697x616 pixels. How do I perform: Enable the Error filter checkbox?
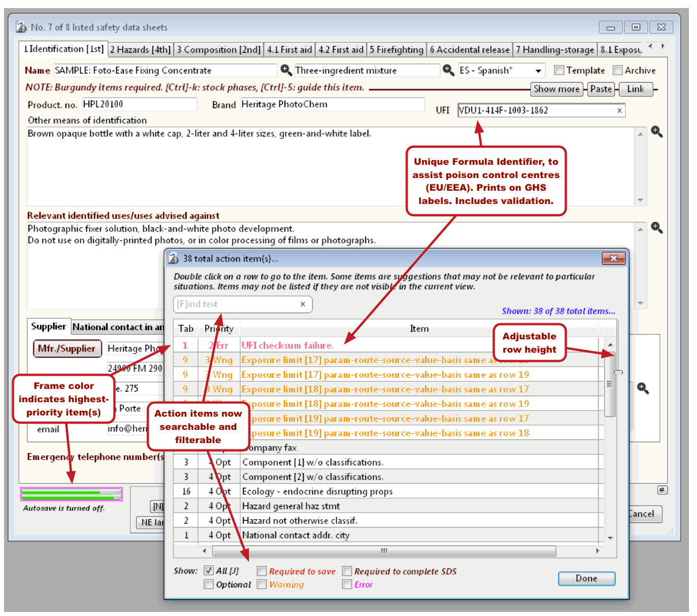pos(347,584)
